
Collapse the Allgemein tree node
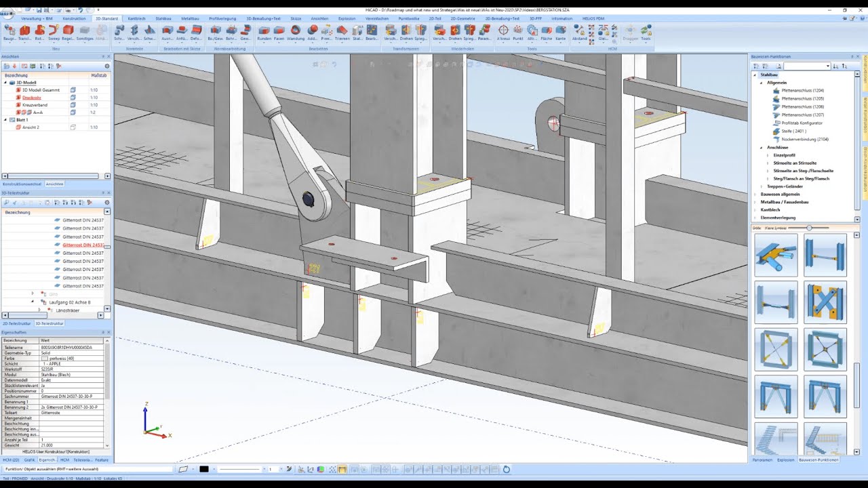pos(762,82)
